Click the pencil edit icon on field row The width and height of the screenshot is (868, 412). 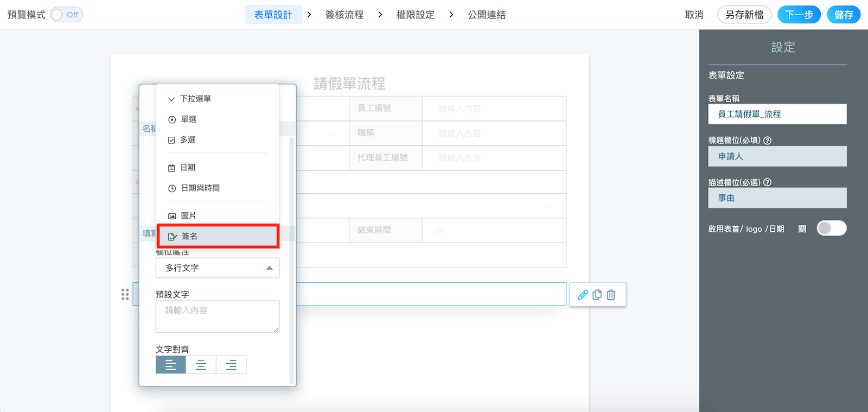point(583,295)
